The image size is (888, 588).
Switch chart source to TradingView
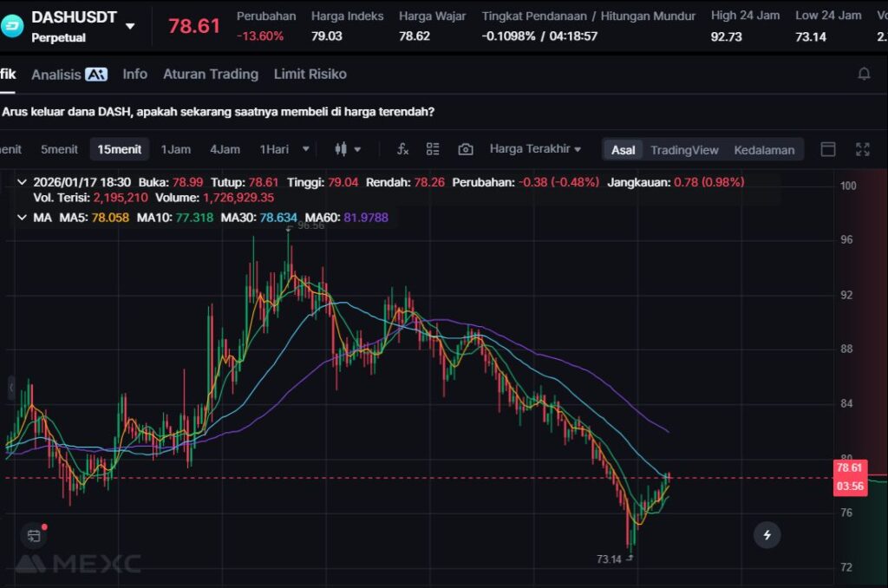pyautogui.click(x=684, y=150)
